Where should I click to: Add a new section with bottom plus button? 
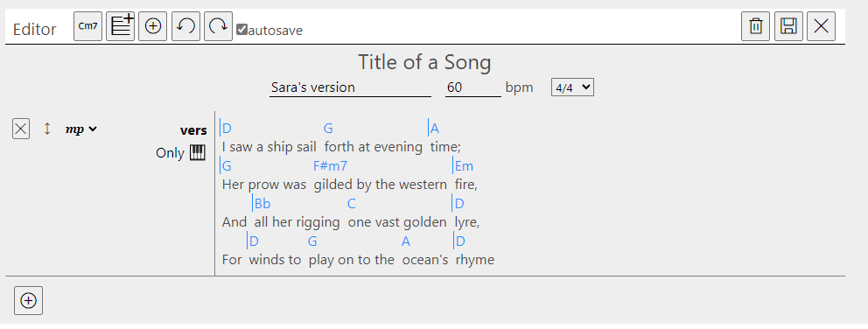tap(28, 300)
